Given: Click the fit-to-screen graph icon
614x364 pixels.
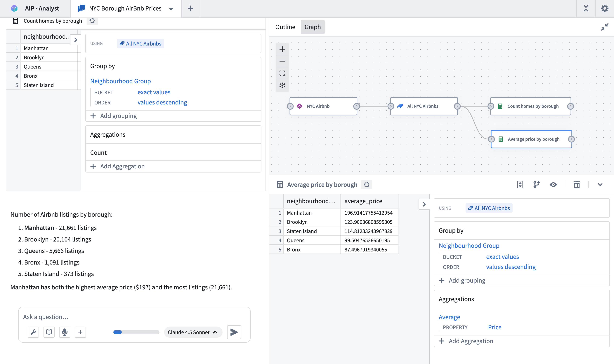Looking at the screenshot, I should [282, 73].
